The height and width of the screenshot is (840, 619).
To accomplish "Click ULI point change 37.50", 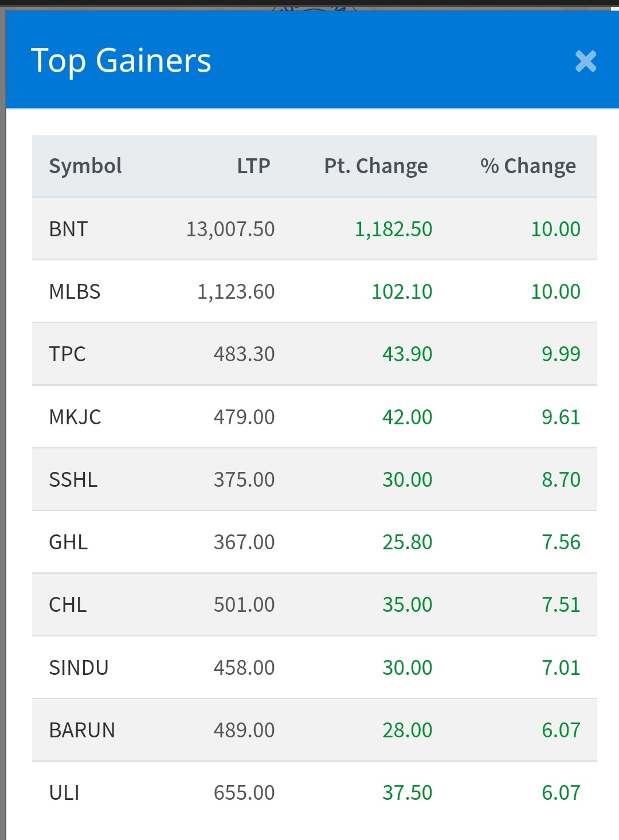I will [407, 792].
